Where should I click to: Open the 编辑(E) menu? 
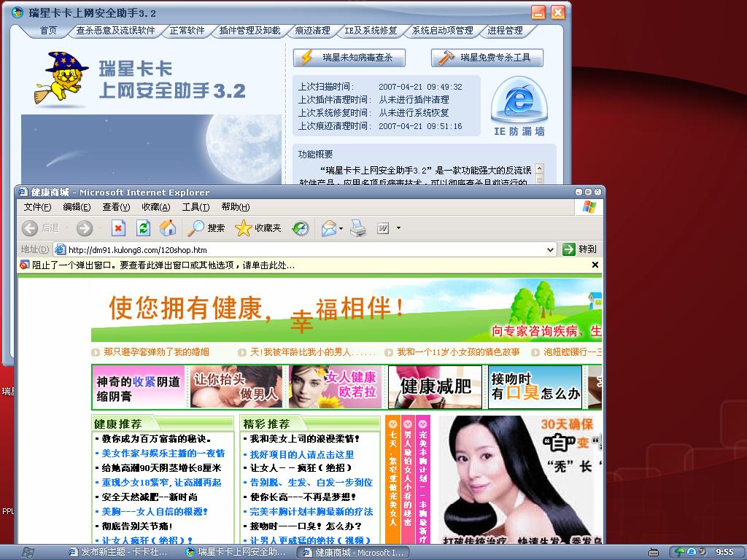point(77,207)
